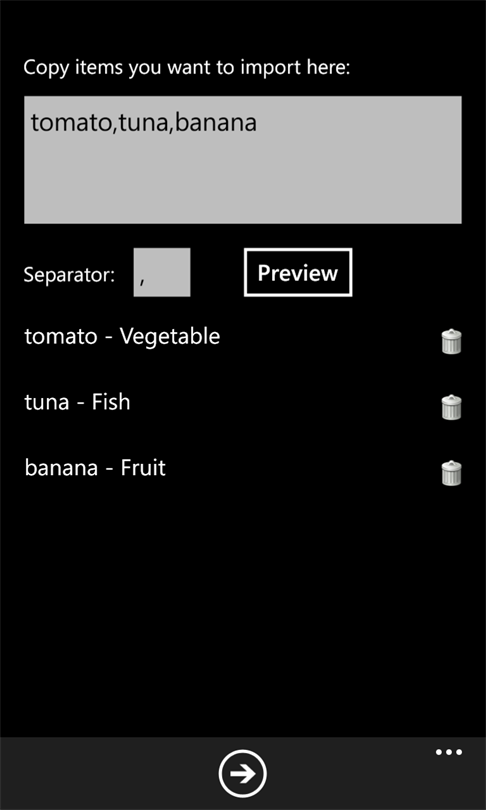Tap the trash can beside banana - Fruit

click(x=451, y=473)
